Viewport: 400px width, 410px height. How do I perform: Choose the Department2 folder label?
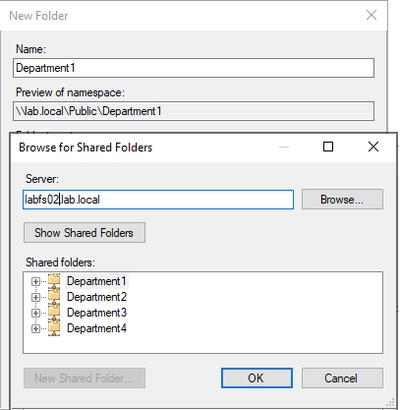pos(97,297)
